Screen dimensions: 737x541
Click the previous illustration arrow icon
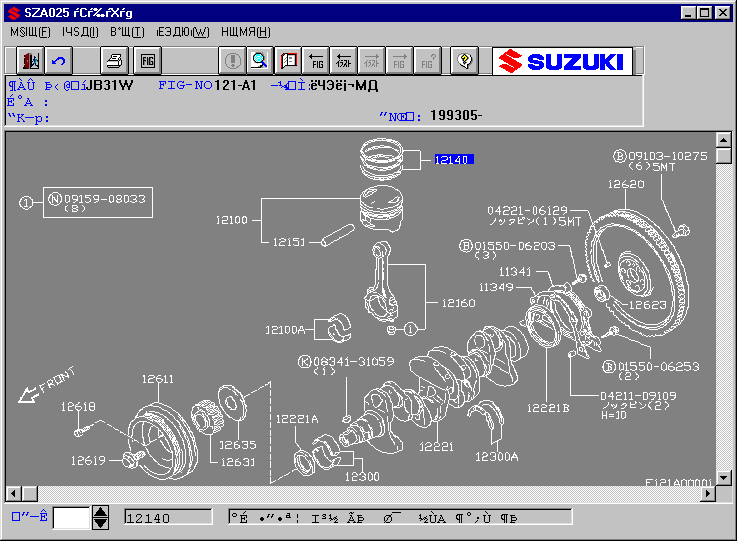point(344,61)
